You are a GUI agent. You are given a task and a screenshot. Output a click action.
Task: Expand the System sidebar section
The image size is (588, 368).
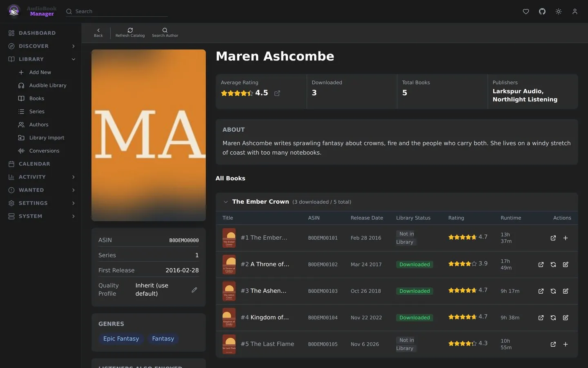73,216
